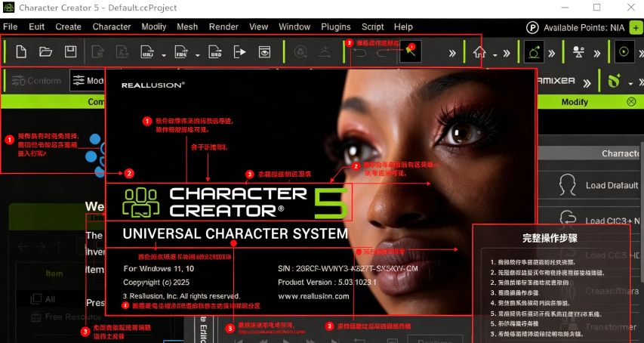This screenshot has height=343, width=644.
Task: Open the dropdown arrow next to FBX export
Action: (x=197, y=55)
